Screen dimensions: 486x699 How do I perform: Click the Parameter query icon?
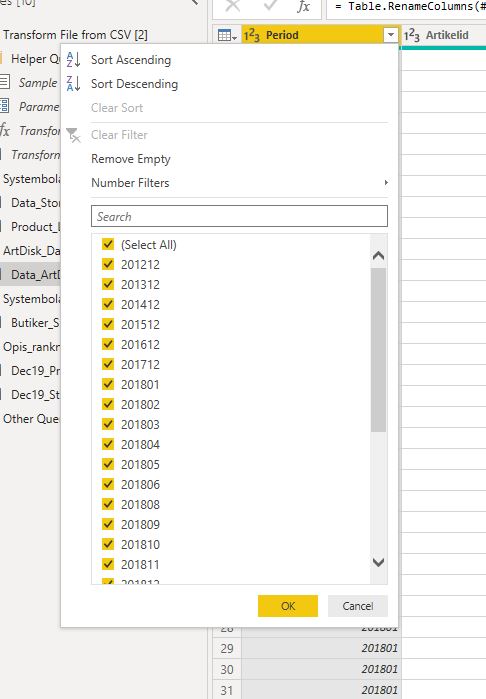4,107
